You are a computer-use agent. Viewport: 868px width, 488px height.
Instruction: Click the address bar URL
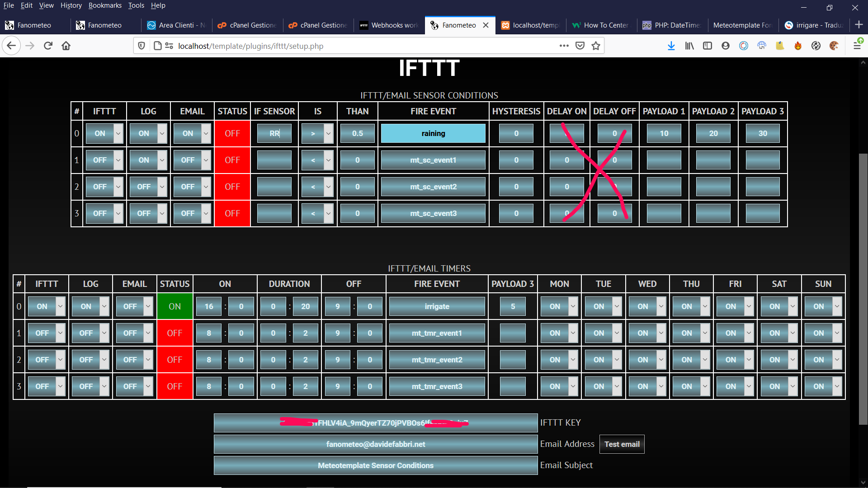[250, 46]
